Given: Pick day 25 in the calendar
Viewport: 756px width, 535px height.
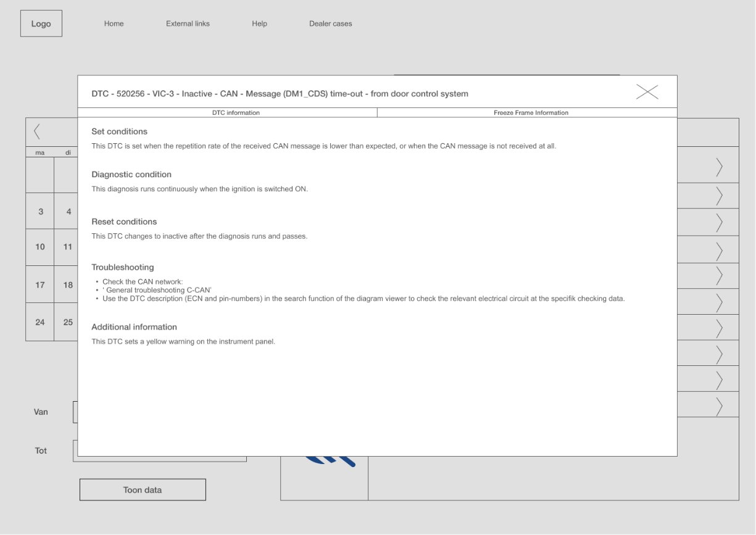Looking at the screenshot, I should coord(67,322).
